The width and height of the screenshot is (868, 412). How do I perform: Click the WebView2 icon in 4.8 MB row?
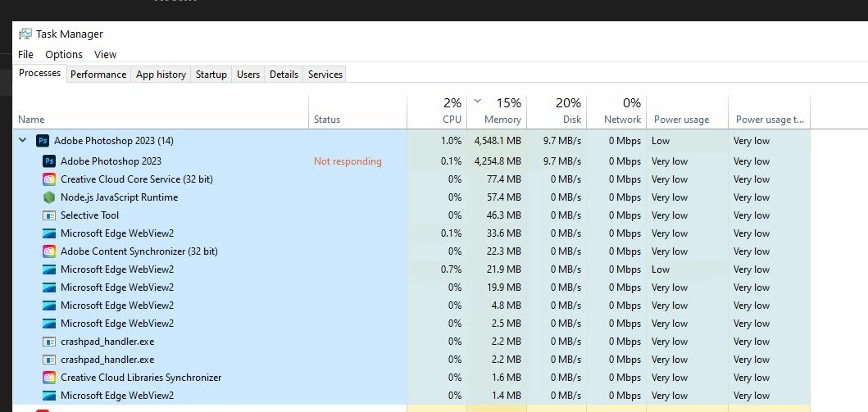point(49,306)
